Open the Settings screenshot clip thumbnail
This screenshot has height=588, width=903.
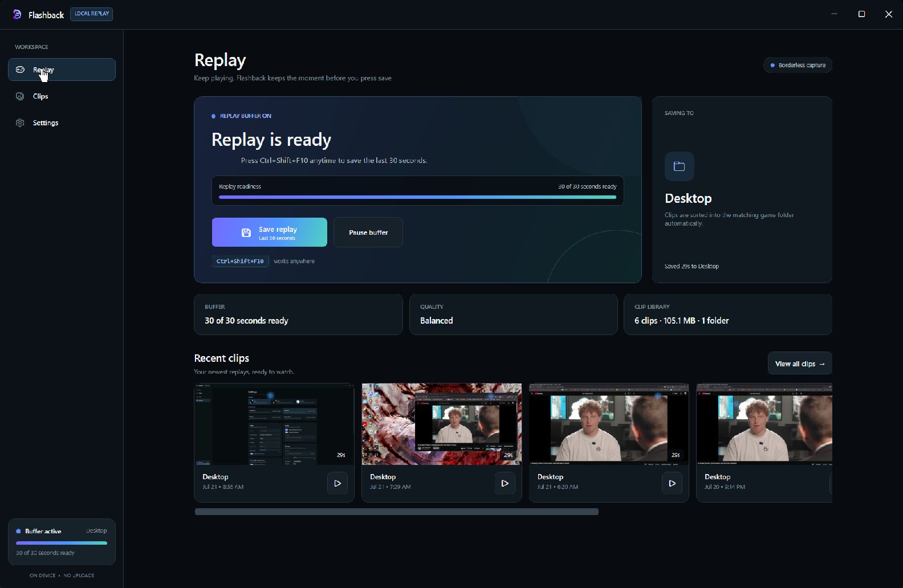(274, 424)
